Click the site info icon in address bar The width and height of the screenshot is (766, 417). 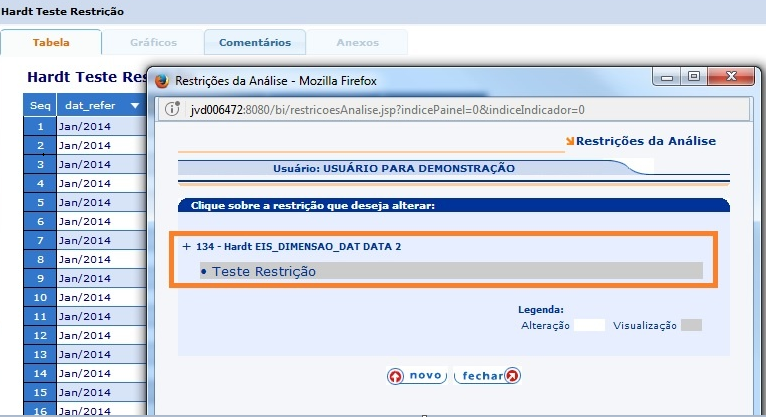point(172,109)
